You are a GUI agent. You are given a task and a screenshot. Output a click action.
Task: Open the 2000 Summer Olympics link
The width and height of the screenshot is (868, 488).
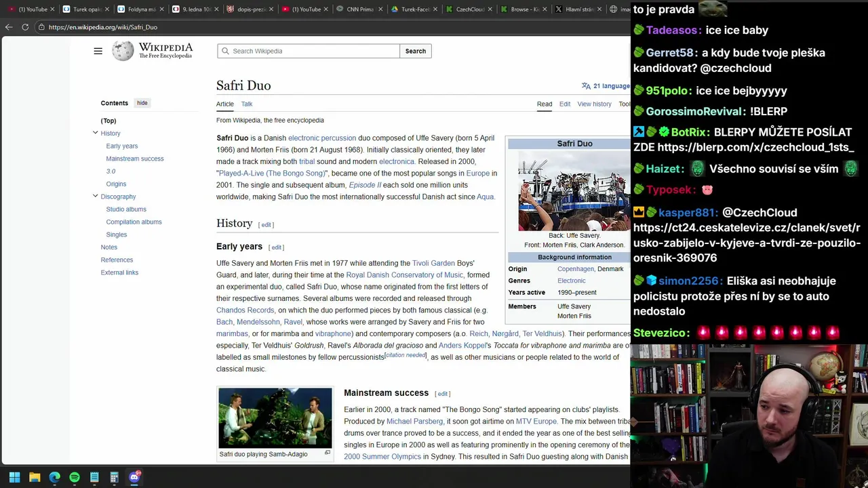pos(382,457)
